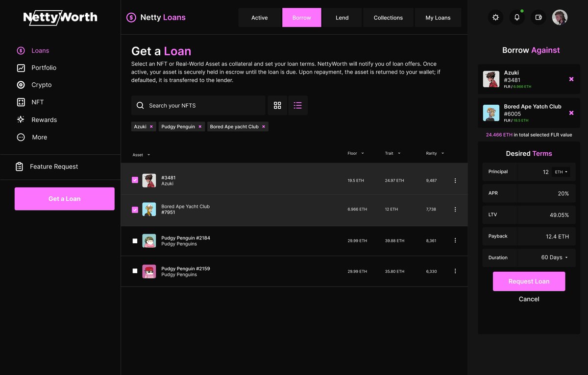The width and height of the screenshot is (588, 375).
Task: Switch to the Active tab
Action: pyautogui.click(x=260, y=18)
